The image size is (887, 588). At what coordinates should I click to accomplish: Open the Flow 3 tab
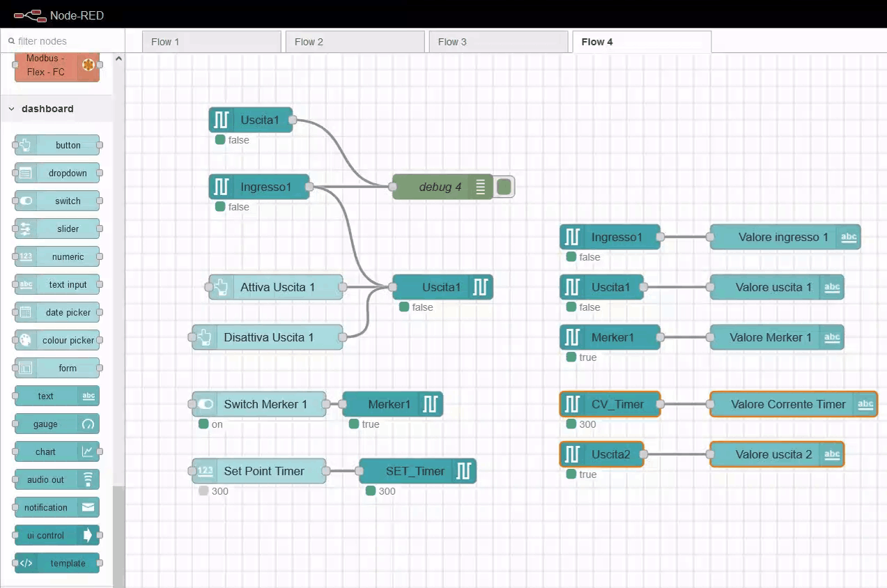[498, 42]
